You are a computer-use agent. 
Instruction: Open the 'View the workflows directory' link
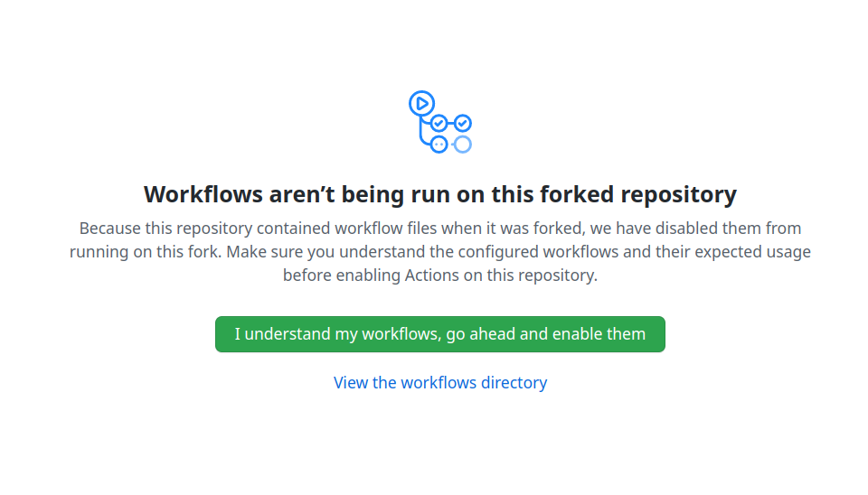(x=439, y=383)
